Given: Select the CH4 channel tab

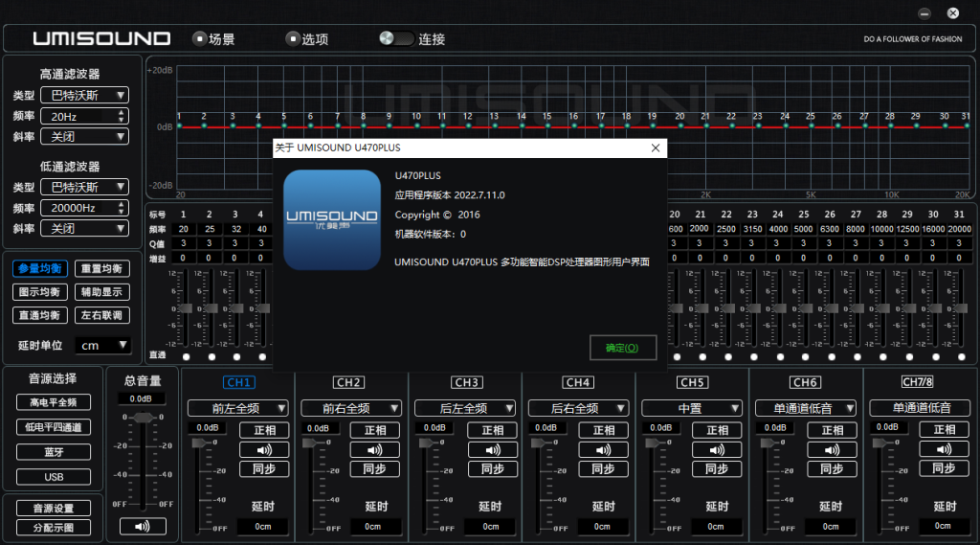Looking at the screenshot, I should click(x=577, y=381).
